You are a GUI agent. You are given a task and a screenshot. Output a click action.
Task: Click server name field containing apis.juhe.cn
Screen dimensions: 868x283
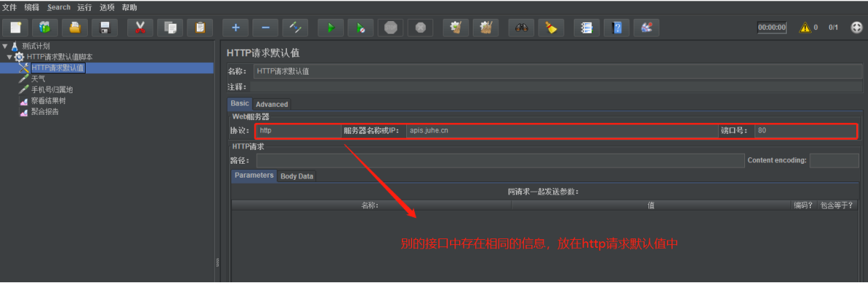pos(561,131)
